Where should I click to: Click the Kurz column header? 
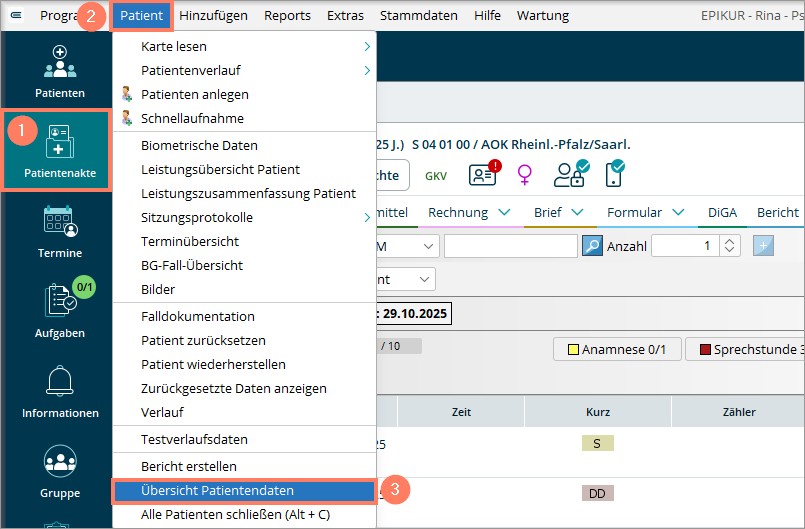tap(598, 412)
